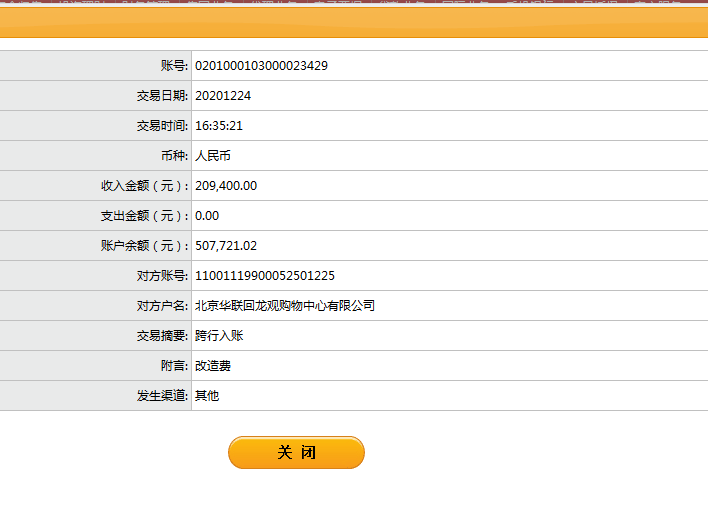Image resolution: width=708 pixels, height=511 pixels.
Task: Select the currency value 人民币
Action: pyautogui.click(x=213, y=156)
